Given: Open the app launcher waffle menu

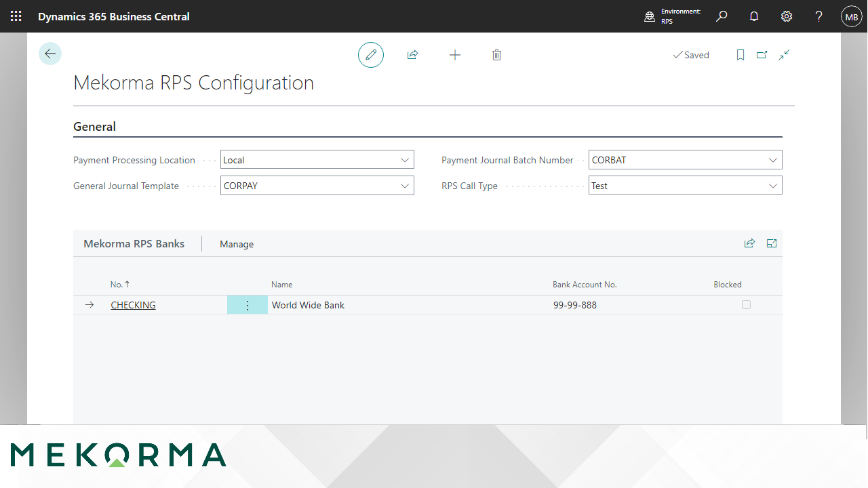Looking at the screenshot, I should [16, 16].
